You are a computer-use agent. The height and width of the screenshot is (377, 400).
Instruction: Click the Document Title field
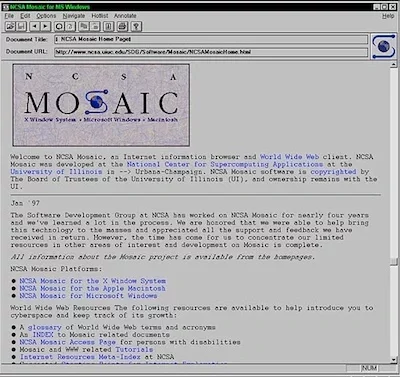point(211,39)
